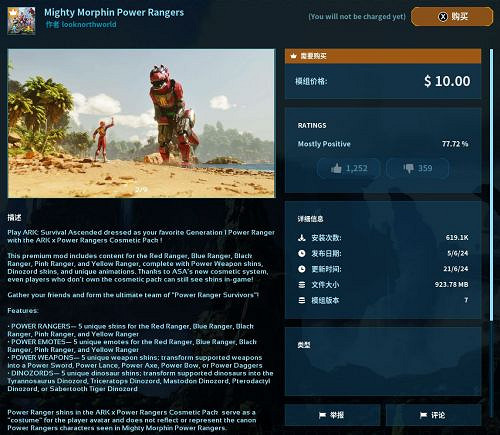Click the crown icon in orange banner
Image resolution: width=500 pixels, height=435 pixels.
[293, 56]
